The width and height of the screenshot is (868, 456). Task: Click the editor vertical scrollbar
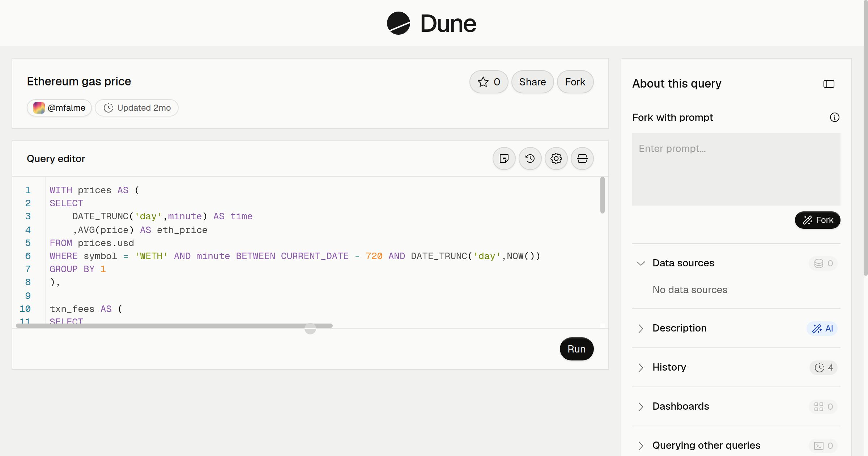603,195
